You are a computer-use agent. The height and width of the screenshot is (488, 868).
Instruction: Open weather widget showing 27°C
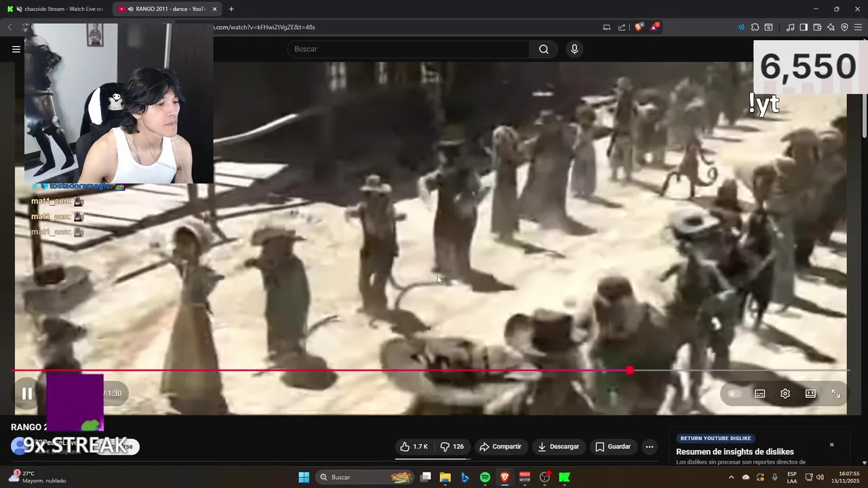click(x=37, y=477)
